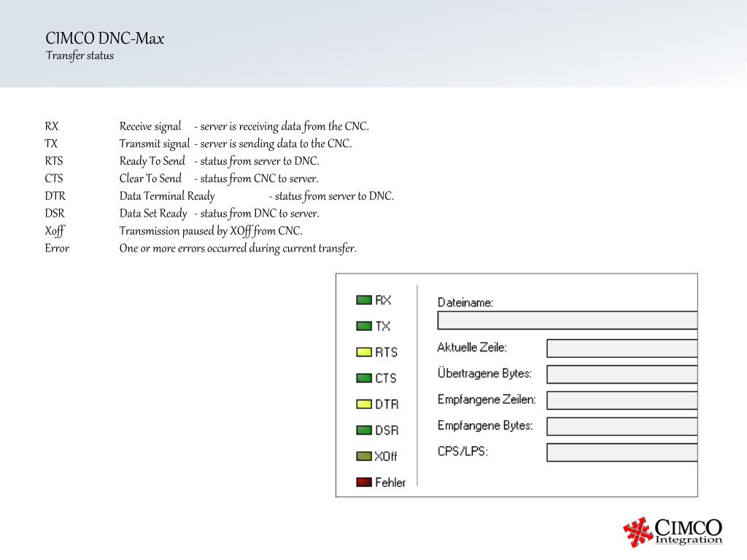The height and width of the screenshot is (560, 747).
Task: Click the 'CIMCO DNC-Max' title
Action: 105,38
